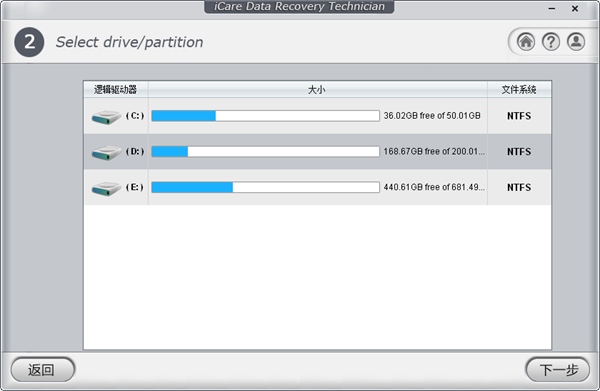The image size is (600, 391).
Task: Select the E: drive disk icon
Action: coord(106,188)
